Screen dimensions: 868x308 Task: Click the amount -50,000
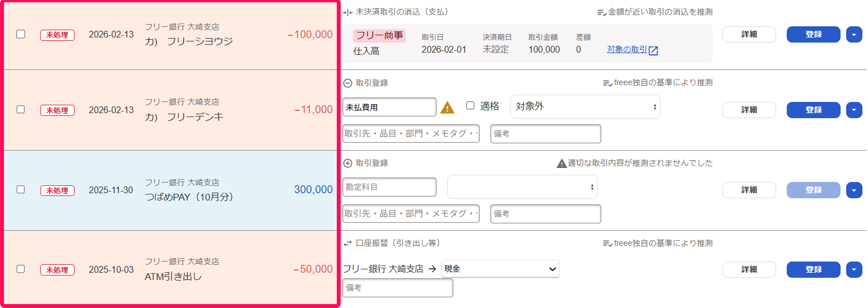coord(313,269)
